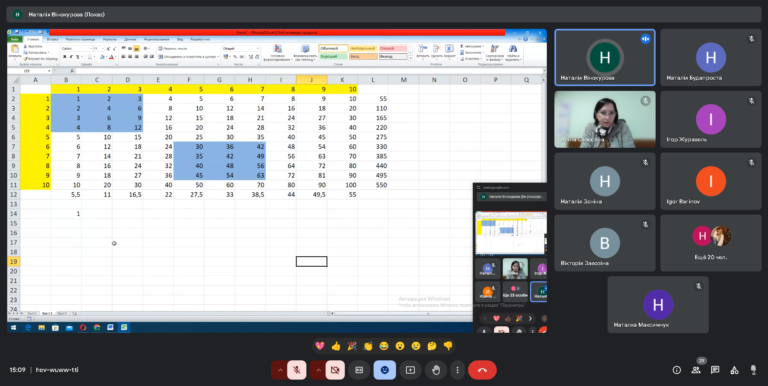Screen dimensions: 768x386
Task: Click cell containing 550 in shared Excel
Action: (x=373, y=185)
